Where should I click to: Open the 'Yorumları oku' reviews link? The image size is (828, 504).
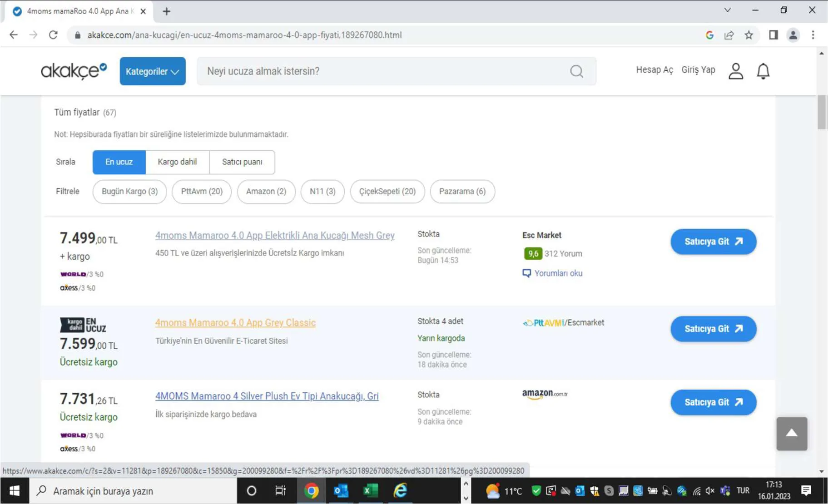[x=552, y=273]
